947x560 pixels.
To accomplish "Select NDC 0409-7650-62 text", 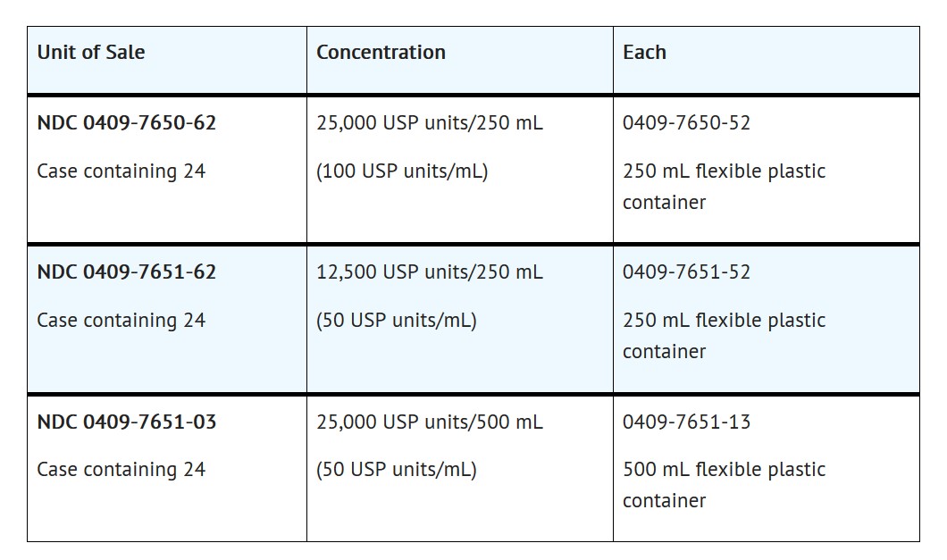I will 126,123.
